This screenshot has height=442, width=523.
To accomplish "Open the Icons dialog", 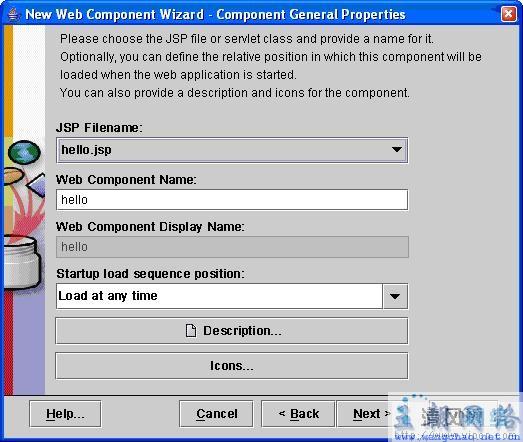I will (231, 366).
